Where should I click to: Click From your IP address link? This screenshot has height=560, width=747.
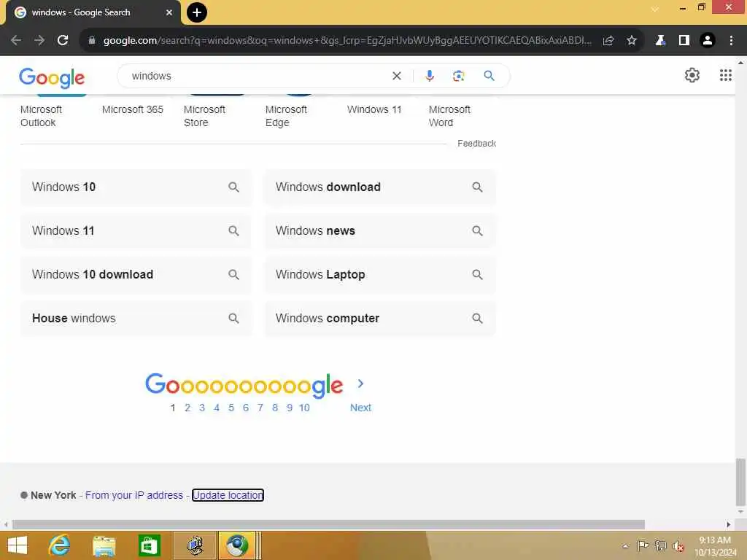click(134, 495)
